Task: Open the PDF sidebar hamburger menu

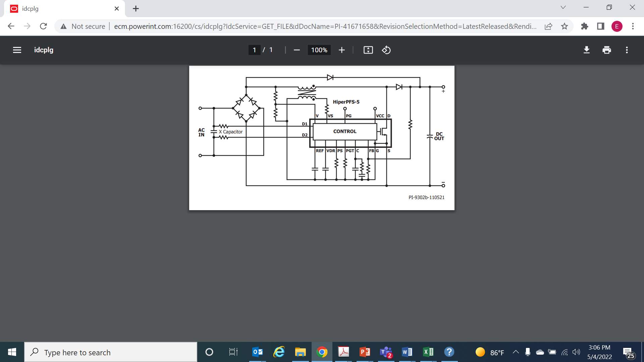Action: [17, 50]
